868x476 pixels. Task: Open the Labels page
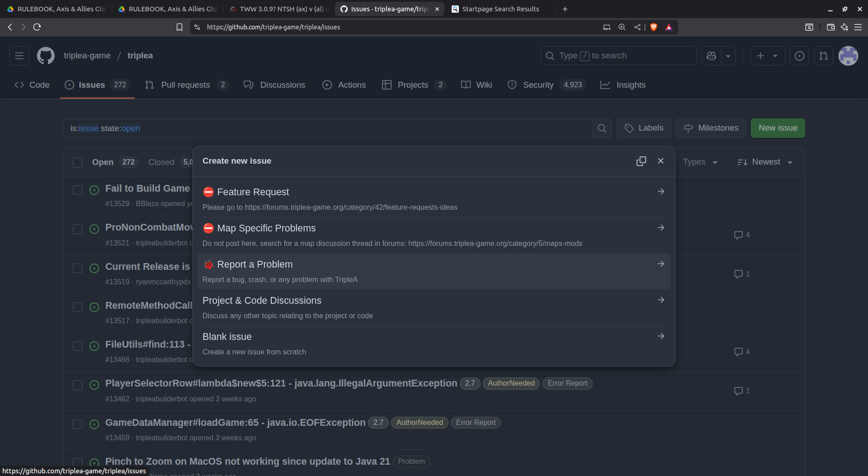pyautogui.click(x=644, y=128)
